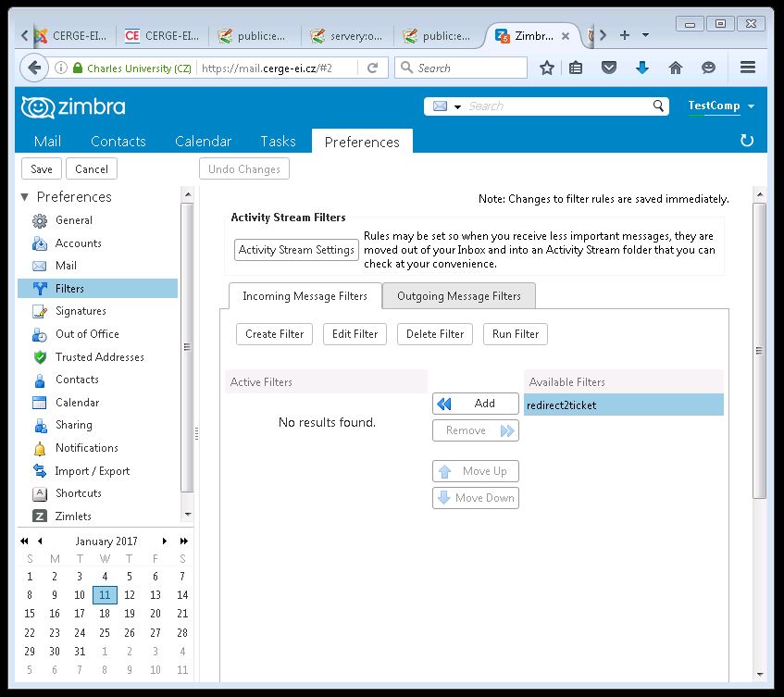Open Sharing preferences icon
Screen dimensions: 784x697
pos(40,426)
